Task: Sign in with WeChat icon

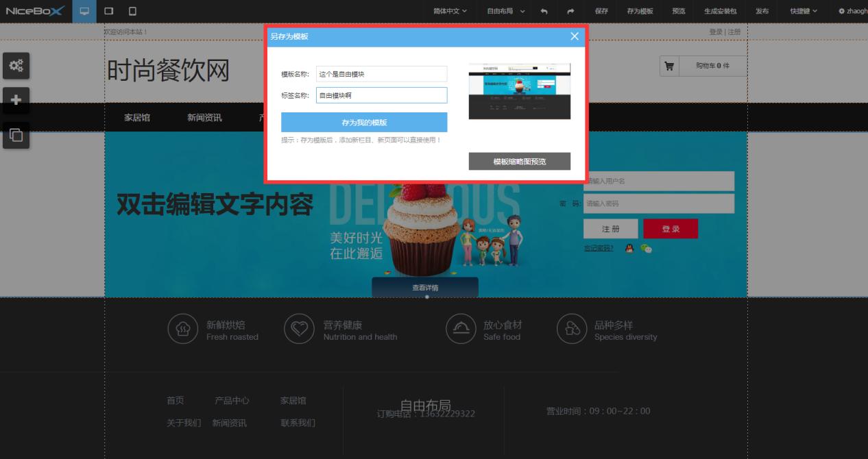Action: pos(645,249)
